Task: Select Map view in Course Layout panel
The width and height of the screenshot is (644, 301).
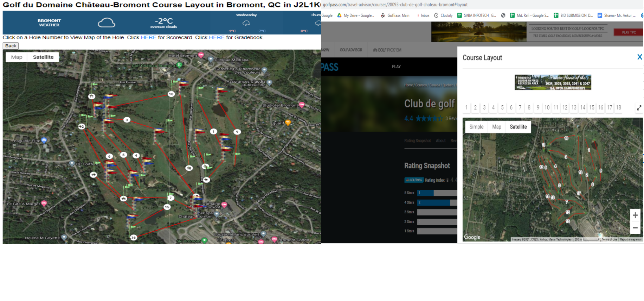Action: 497,127
